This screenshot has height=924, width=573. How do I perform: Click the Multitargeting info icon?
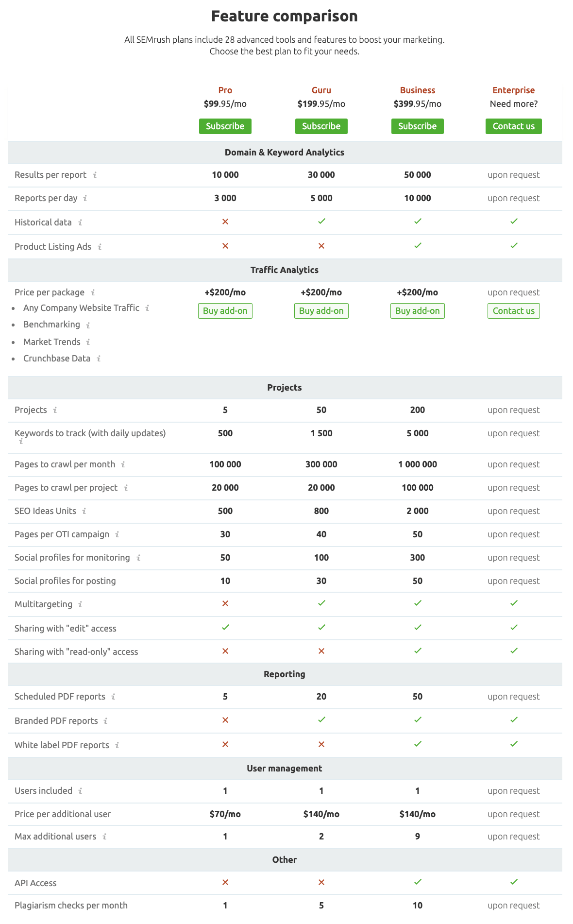click(80, 604)
